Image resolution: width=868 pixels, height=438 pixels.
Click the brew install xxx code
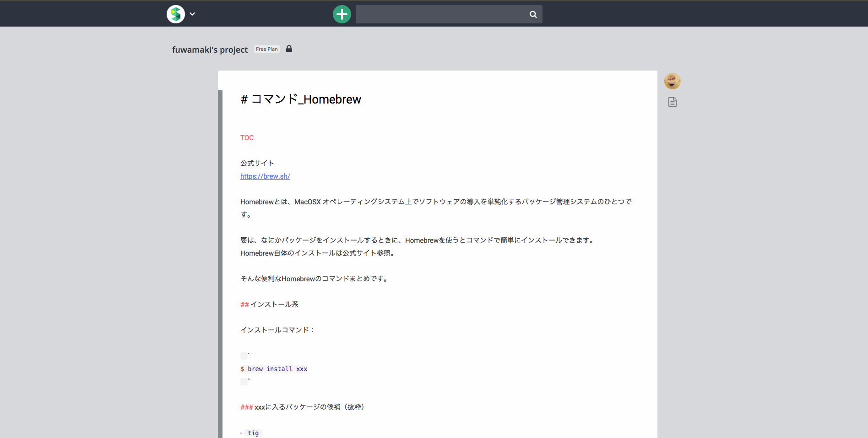tap(274, 369)
